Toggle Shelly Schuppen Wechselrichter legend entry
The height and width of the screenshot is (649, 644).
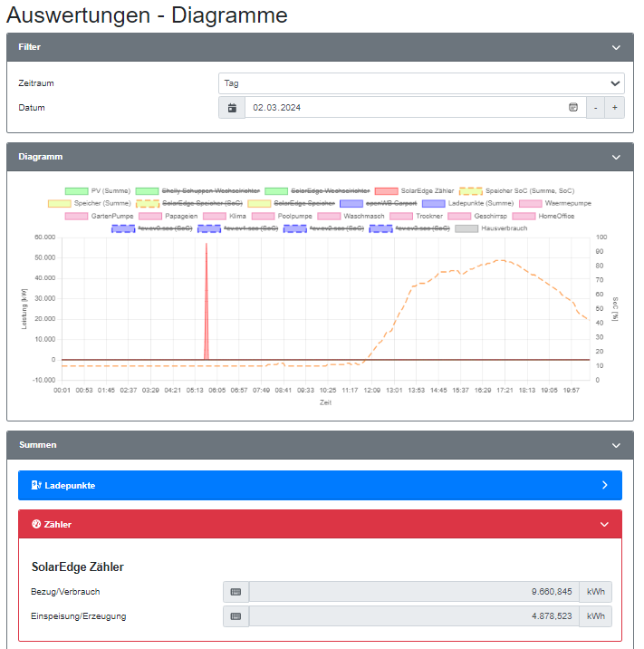point(197,191)
